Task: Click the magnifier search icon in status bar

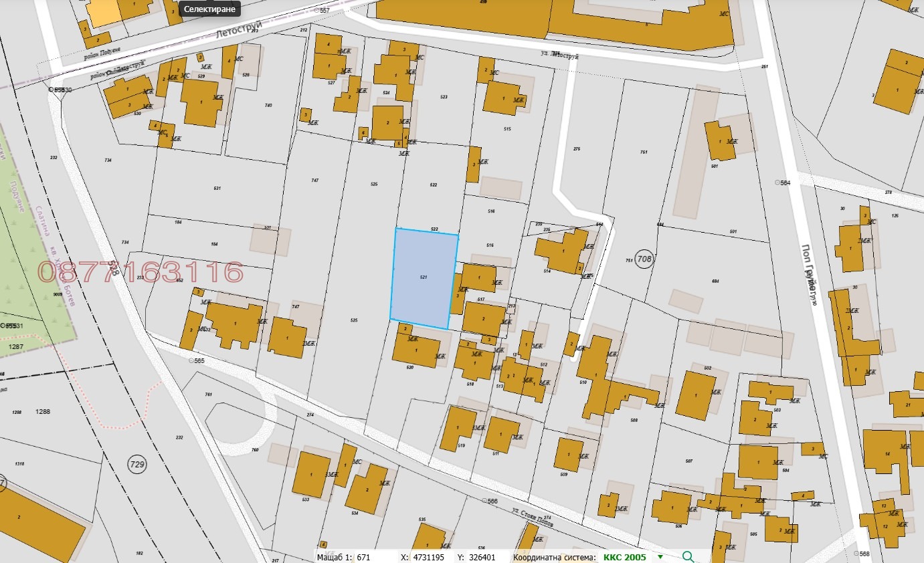Action: [687, 556]
